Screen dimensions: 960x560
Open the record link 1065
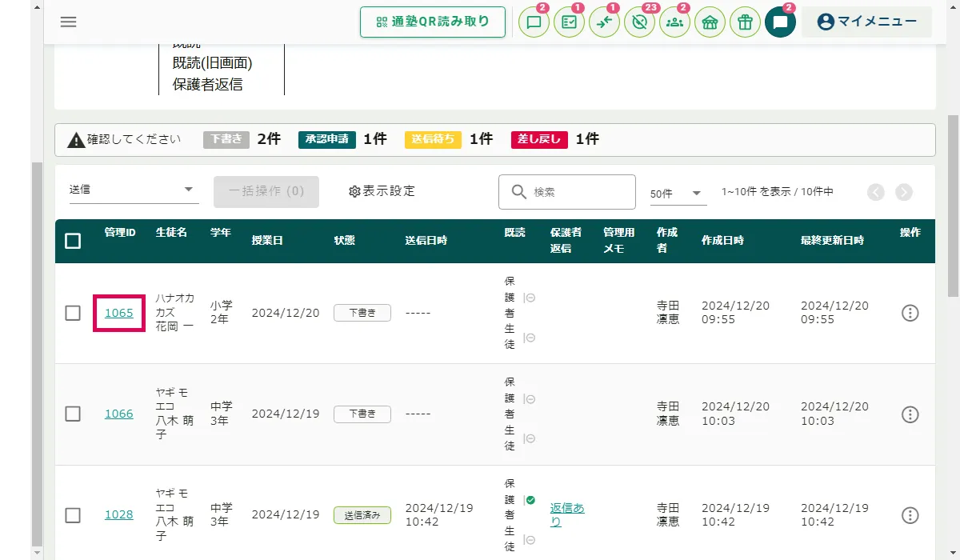coord(119,313)
